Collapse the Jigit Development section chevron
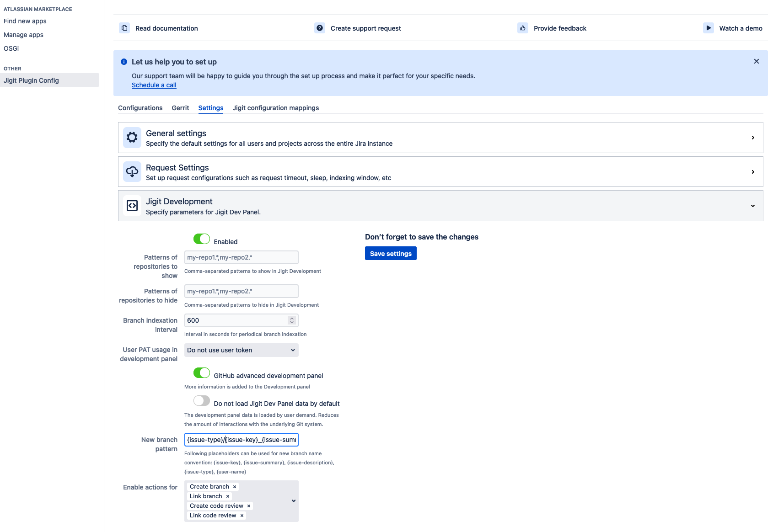This screenshot has width=773, height=532. point(753,206)
